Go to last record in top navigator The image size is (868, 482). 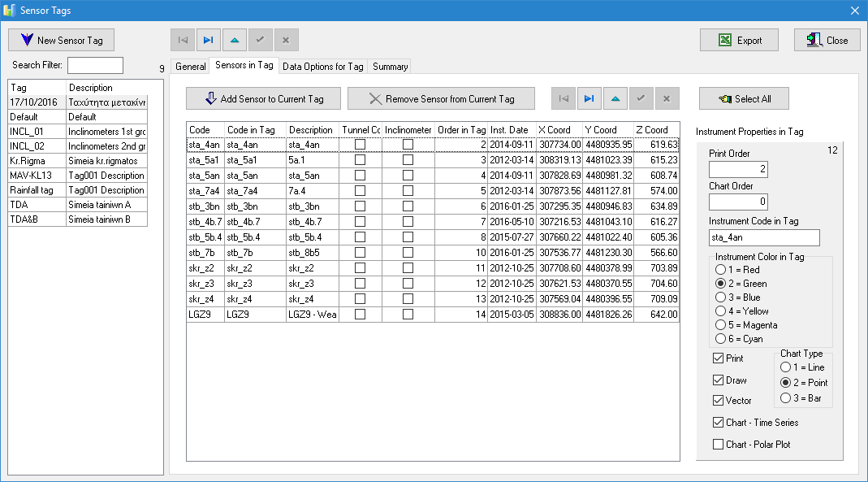(208, 40)
